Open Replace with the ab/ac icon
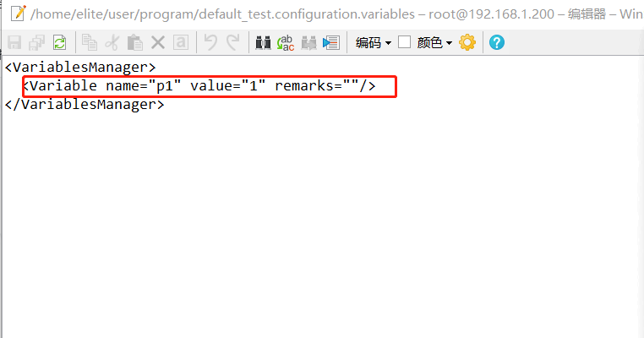 [287, 42]
